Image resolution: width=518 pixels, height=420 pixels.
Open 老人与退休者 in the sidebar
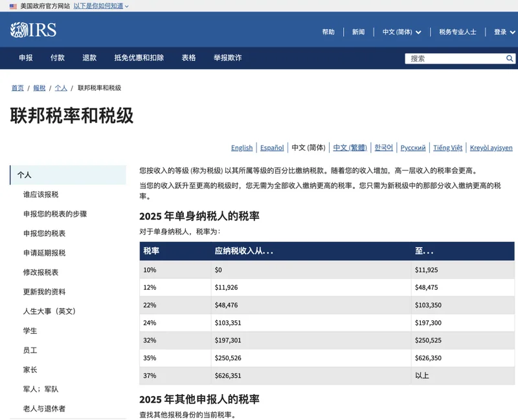44,409
